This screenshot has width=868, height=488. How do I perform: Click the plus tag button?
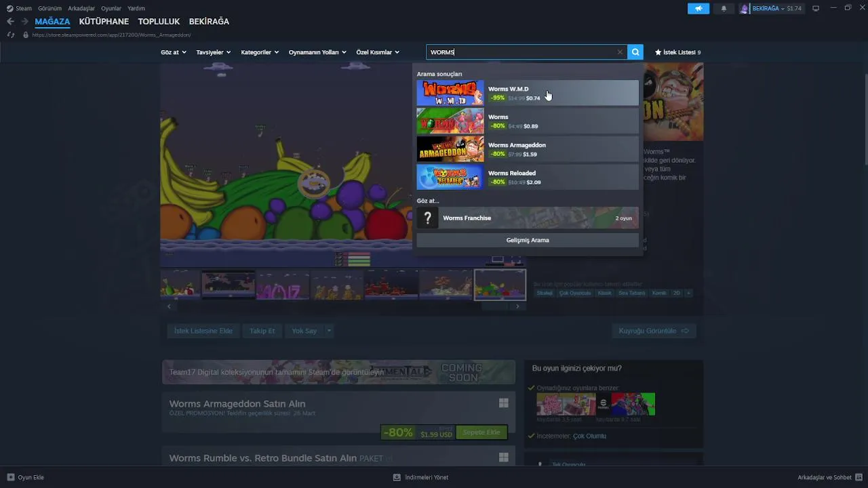pyautogui.click(x=688, y=293)
